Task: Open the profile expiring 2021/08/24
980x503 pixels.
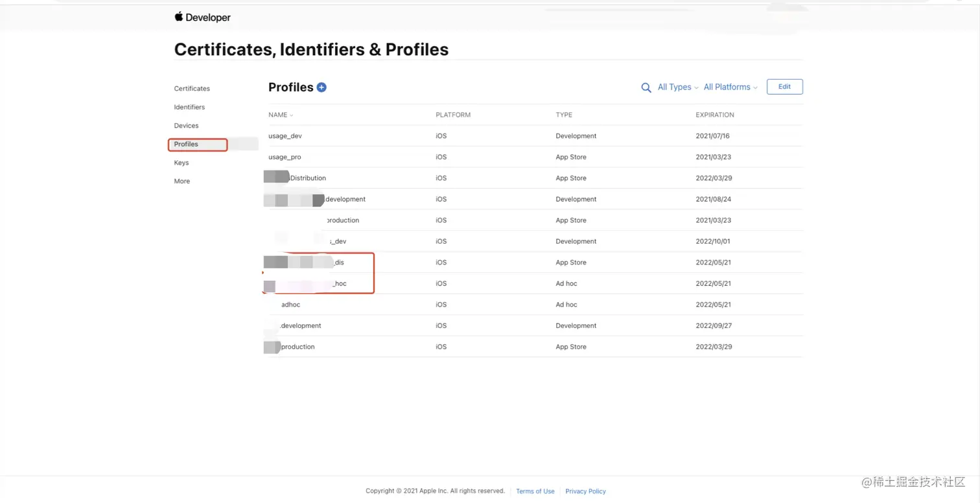Action: (535, 199)
